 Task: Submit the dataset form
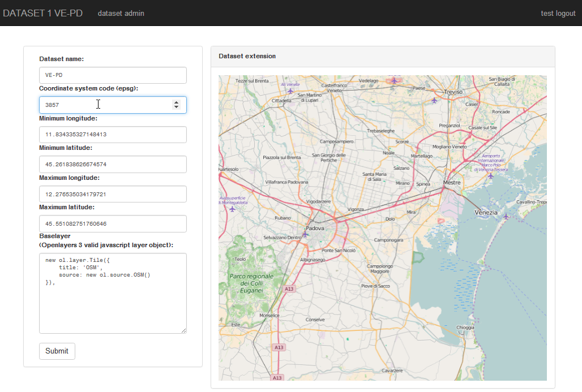pyautogui.click(x=57, y=351)
